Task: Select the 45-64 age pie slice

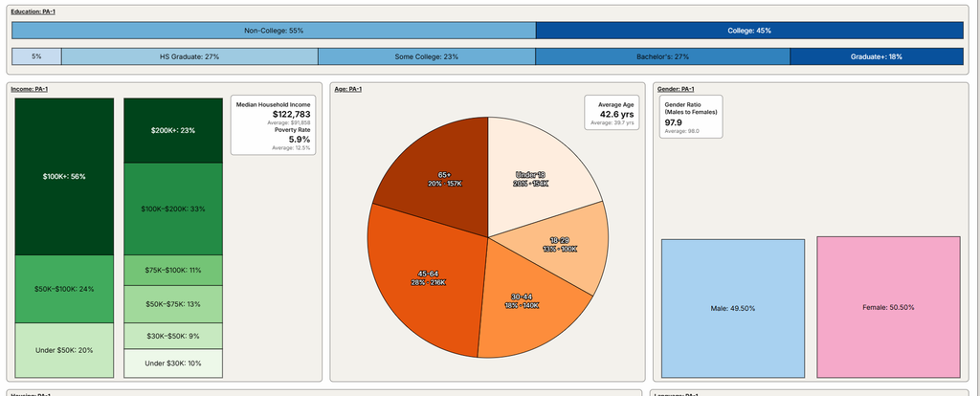Action: click(x=432, y=278)
